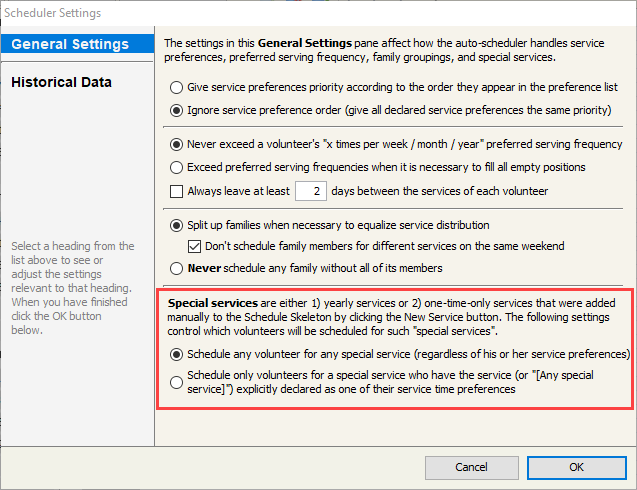Click the days between services number field

point(312,191)
